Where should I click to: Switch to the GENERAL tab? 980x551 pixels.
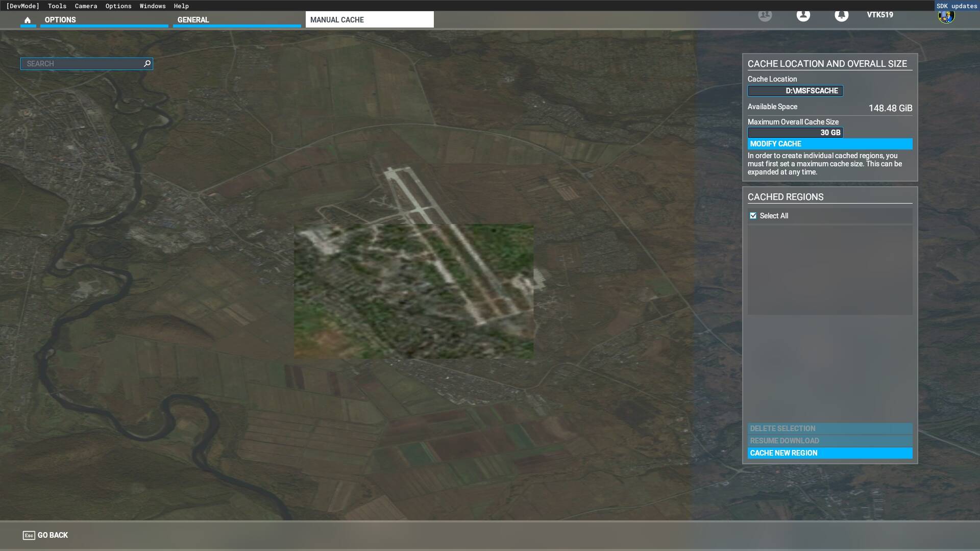pos(237,20)
